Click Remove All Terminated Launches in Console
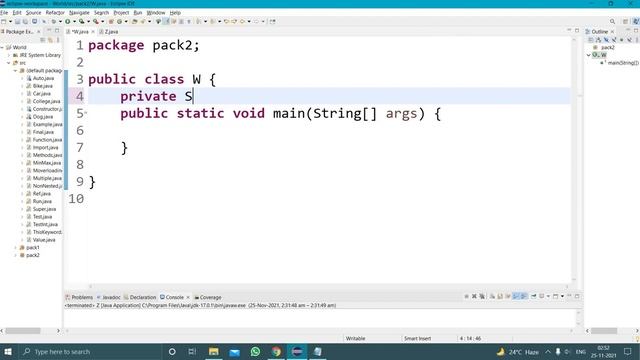The height and width of the screenshot is (360, 640). click(482, 296)
